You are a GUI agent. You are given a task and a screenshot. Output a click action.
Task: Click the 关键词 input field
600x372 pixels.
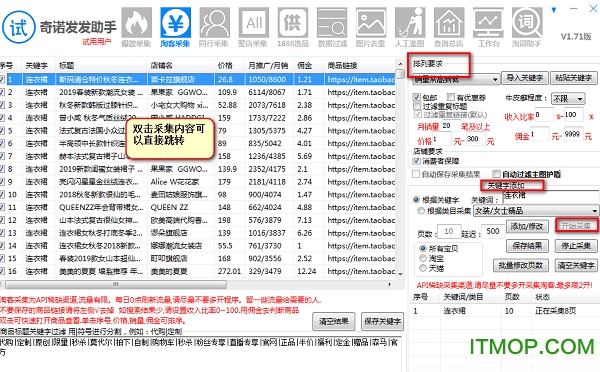pyautogui.click(x=550, y=197)
